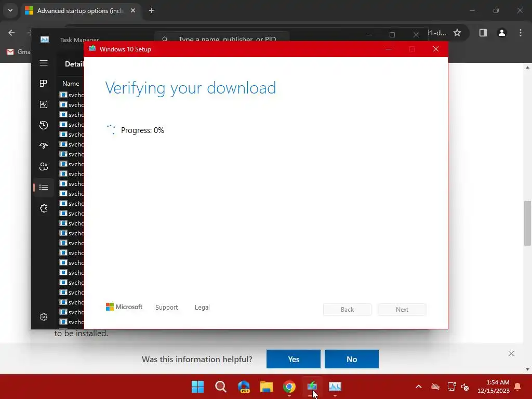
Task: Open Chrome profile icon
Action: (x=501, y=33)
